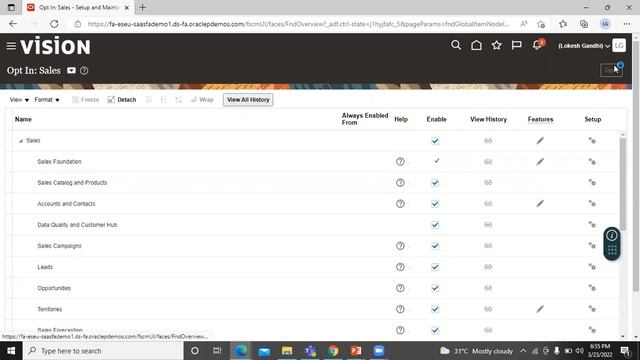Image resolution: width=640 pixels, height=360 pixels.
Task: Open help for Accounts and Contacts
Action: point(400,204)
